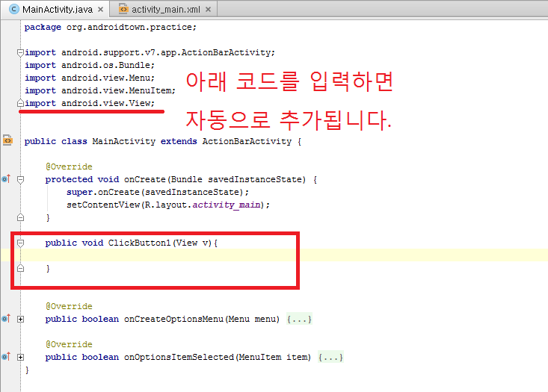Click 'ActionBarActivity' after the extends keyword
This screenshot has height=392, width=548.
(247, 141)
